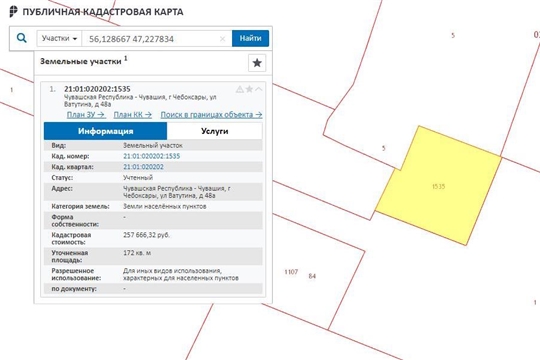
Task: Click the warning triangle icon on result
Action: [240, 90]
